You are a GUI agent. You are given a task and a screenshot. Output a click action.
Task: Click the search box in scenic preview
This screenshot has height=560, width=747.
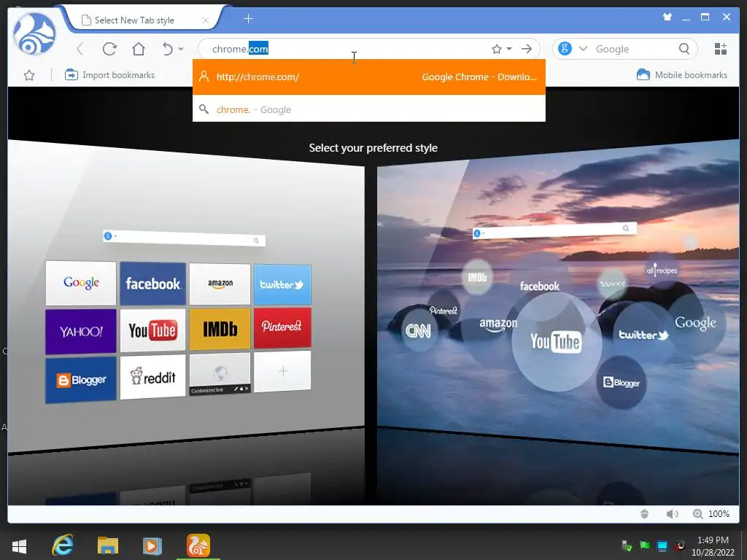[x=554, y=230]
